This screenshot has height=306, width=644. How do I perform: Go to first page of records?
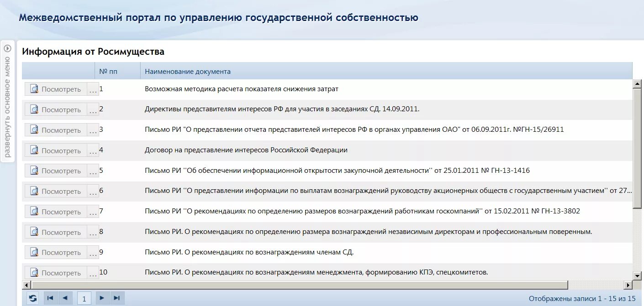pos(50,298)
